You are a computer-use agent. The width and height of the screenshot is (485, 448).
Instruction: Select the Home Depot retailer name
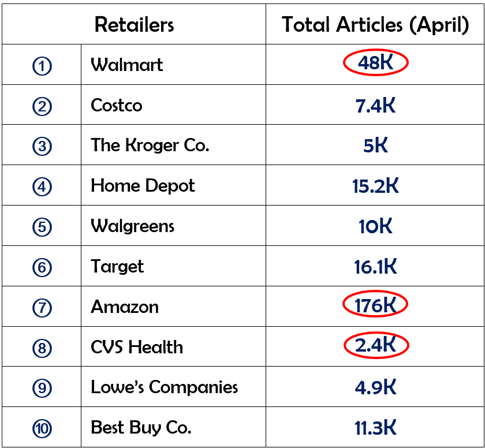pyautogui.click(x=143, y=186)
